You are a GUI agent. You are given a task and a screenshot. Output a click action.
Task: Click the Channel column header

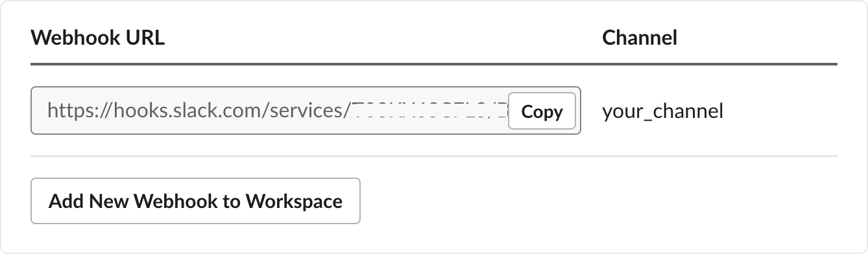point(640,38)
